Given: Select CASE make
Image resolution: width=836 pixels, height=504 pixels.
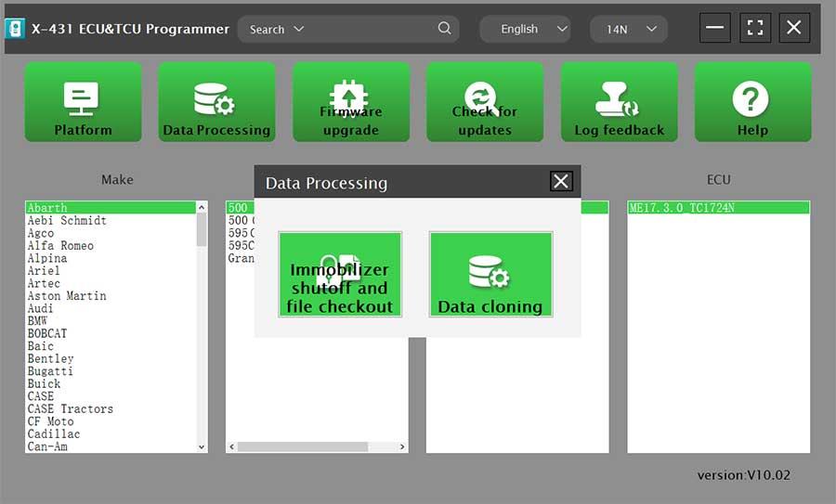Looking at the screenshot, I should (111, 395).
